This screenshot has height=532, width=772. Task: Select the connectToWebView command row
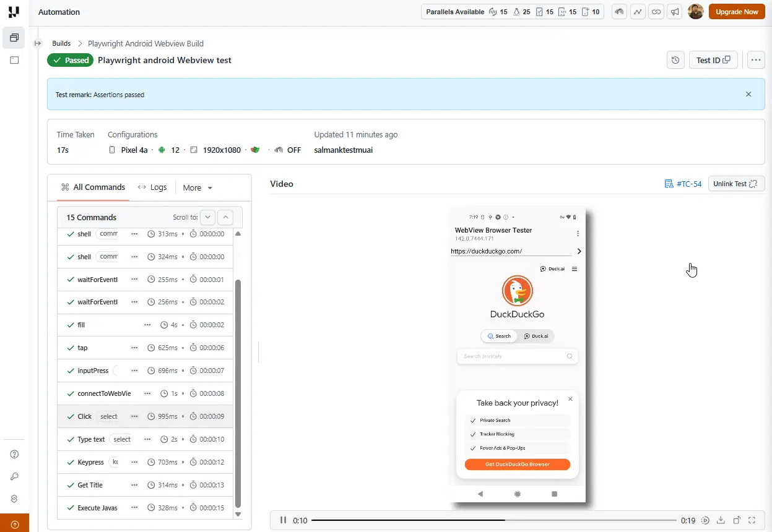coord(145,393)
